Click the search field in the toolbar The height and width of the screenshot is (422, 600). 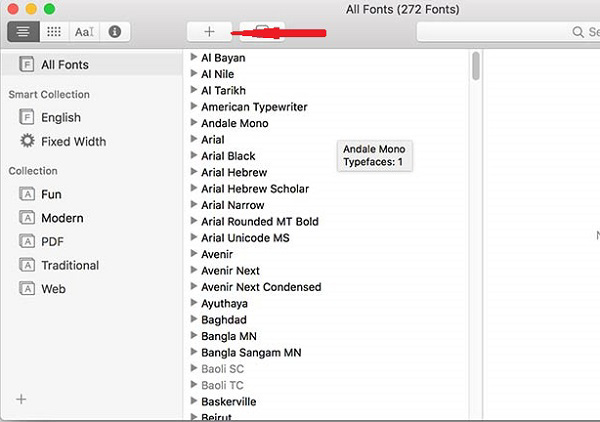tap(510, 32)
